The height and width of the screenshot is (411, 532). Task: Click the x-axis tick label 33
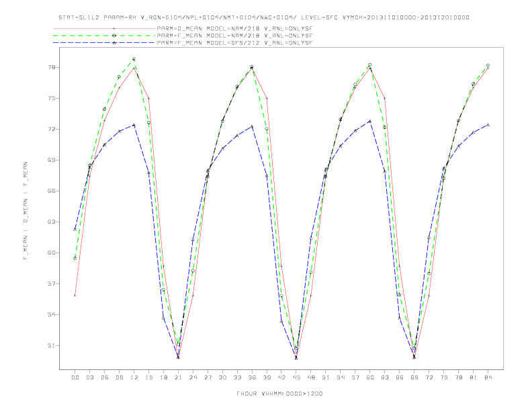237,377
